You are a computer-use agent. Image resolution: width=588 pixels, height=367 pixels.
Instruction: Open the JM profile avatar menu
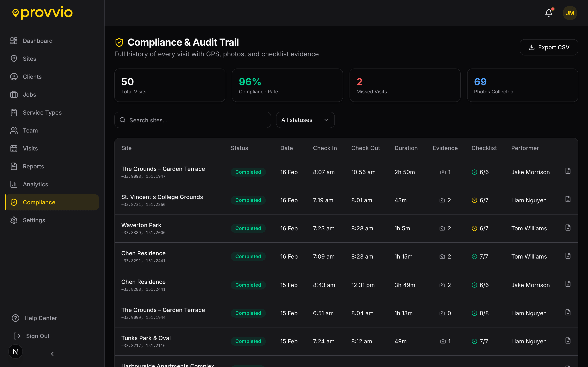[x=570, y=13]
